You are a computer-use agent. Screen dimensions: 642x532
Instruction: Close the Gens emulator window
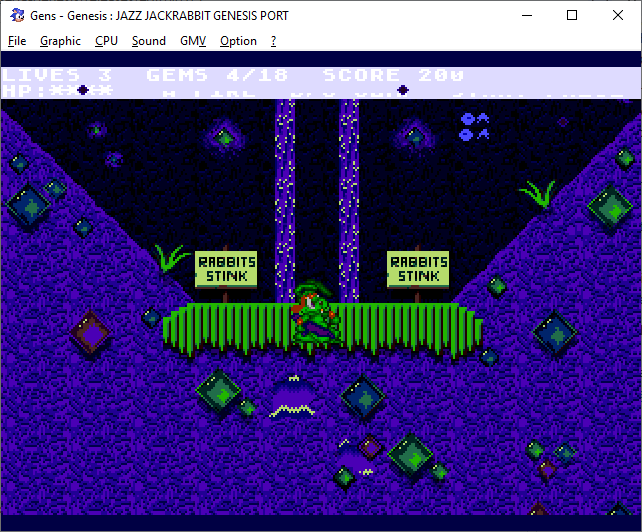(618, 15)
